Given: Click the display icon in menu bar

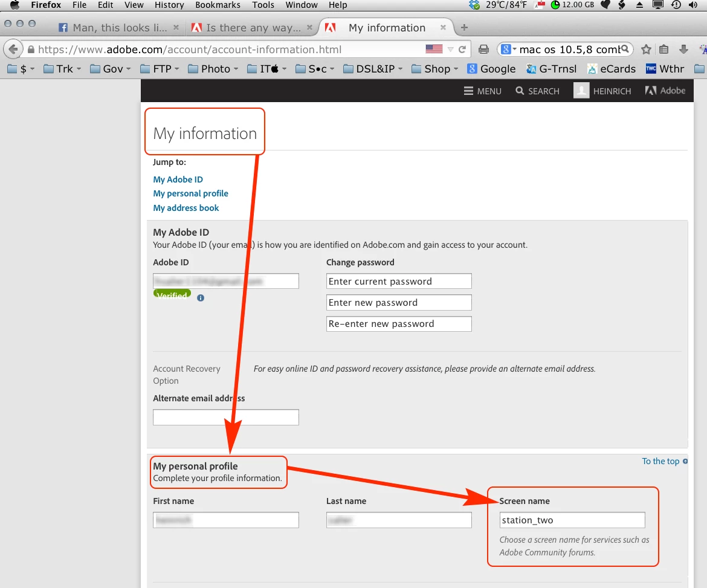Looking at the screenshot, I should 658,5.
